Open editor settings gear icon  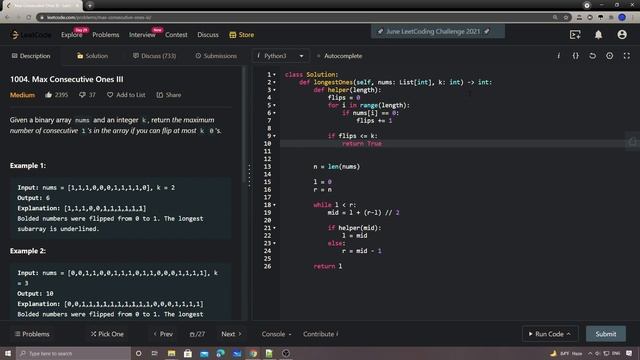[x=609, y=56]
